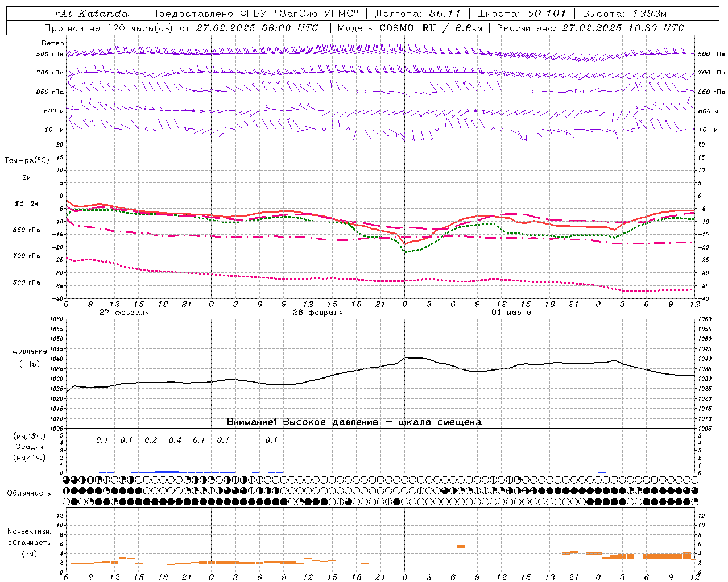The height and width of the screenshot is (582, 728).
Task: Click the Широта: 50.101 header value
Action: pos(522,14)
